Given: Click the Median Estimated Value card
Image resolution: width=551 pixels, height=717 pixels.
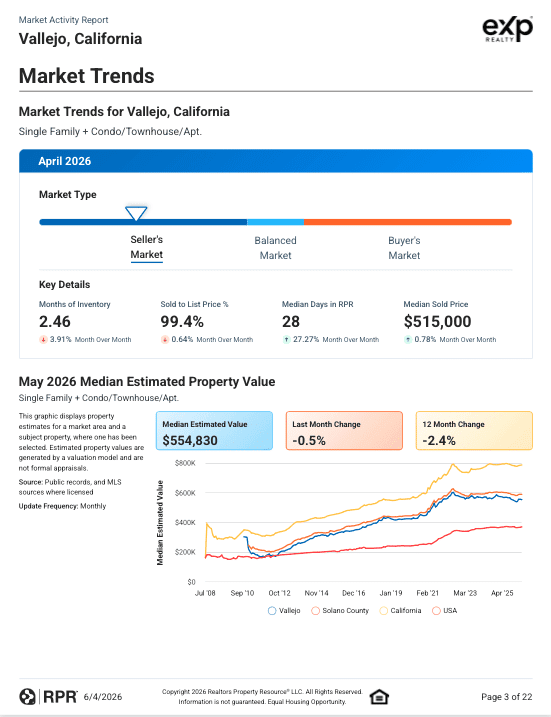Looking at the screenshot, I should pyautogui.click(x=214, y=431).
